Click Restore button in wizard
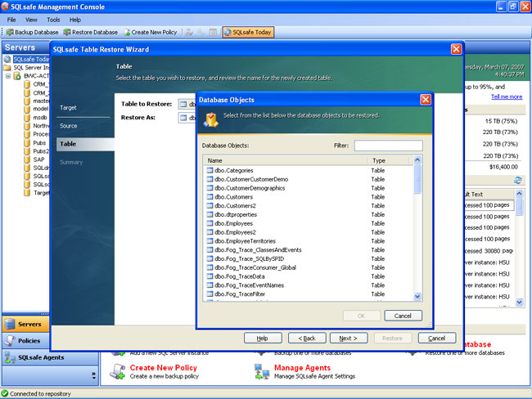This screenshot has width=532, height=399. tap(393, 338)
